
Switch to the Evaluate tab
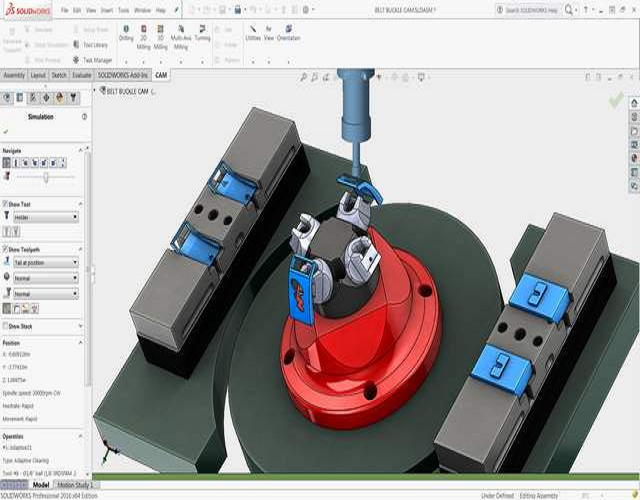[82, 75]
